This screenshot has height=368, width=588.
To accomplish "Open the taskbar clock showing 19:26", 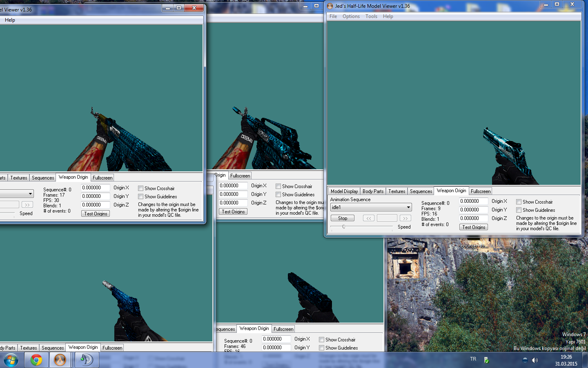I will pyautogui.click(x=566, y=360).
